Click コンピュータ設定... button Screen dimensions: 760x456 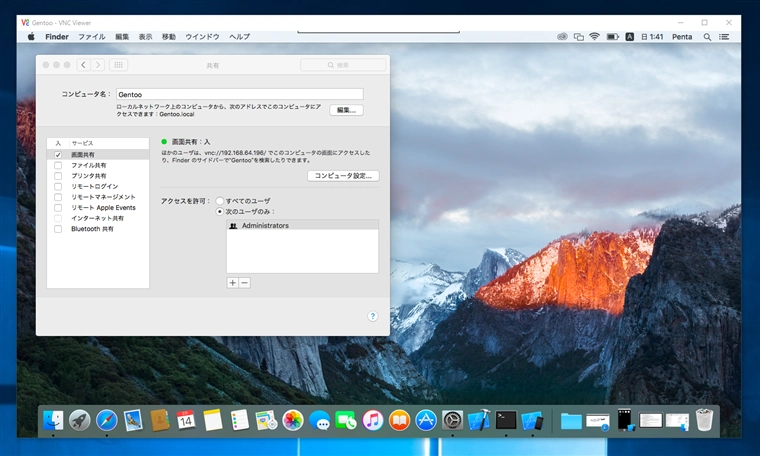(343, 175)
